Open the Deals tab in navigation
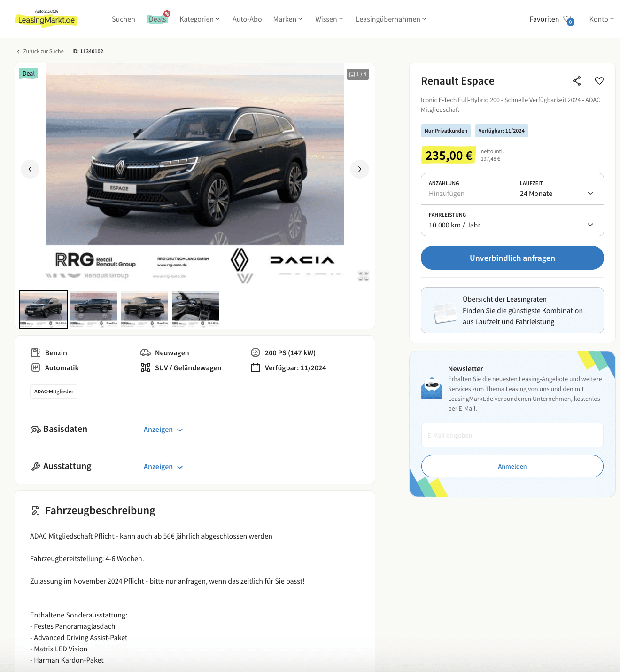This screenshot has height=672, width=620. pos(157,19)
